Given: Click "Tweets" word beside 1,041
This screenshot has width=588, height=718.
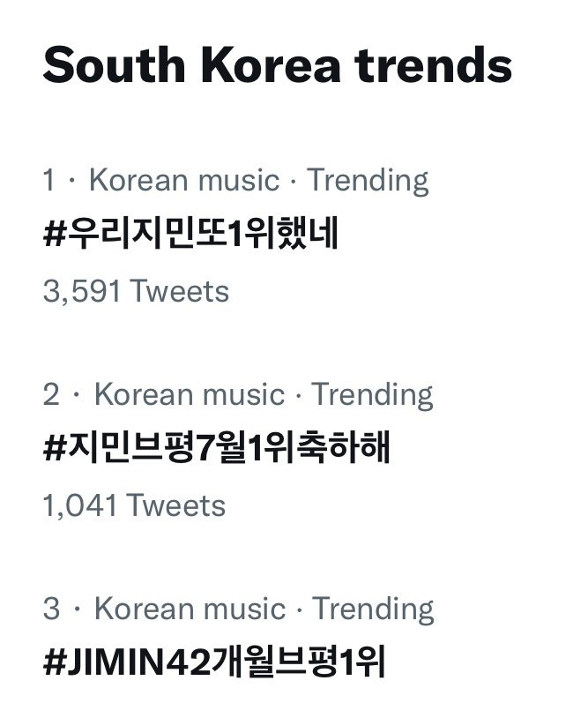Looking at the screenshot, I should pyautogui.click(x=176, y=506).
